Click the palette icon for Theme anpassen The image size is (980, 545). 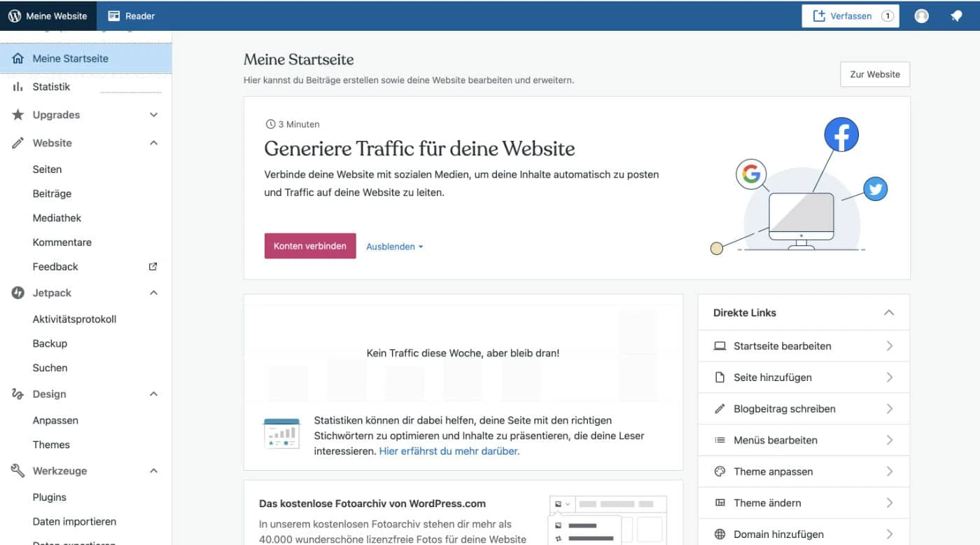click(x=720, y=471)
